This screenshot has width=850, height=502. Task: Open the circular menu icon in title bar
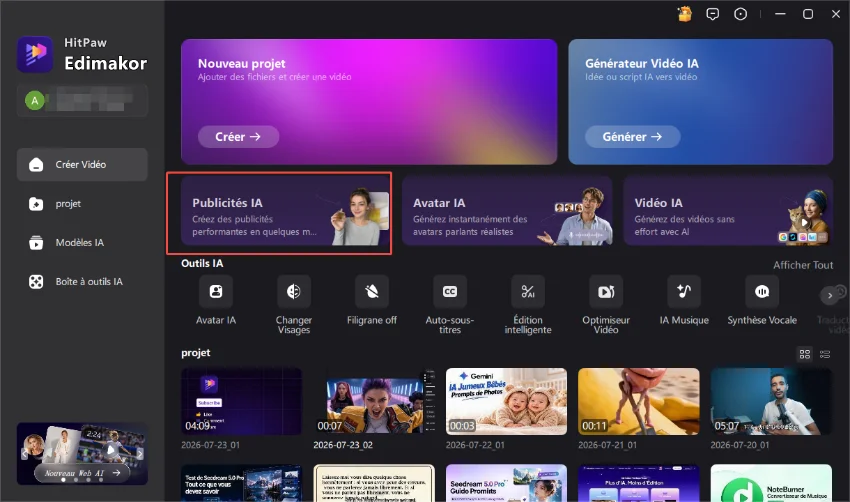tap(740, 14)
